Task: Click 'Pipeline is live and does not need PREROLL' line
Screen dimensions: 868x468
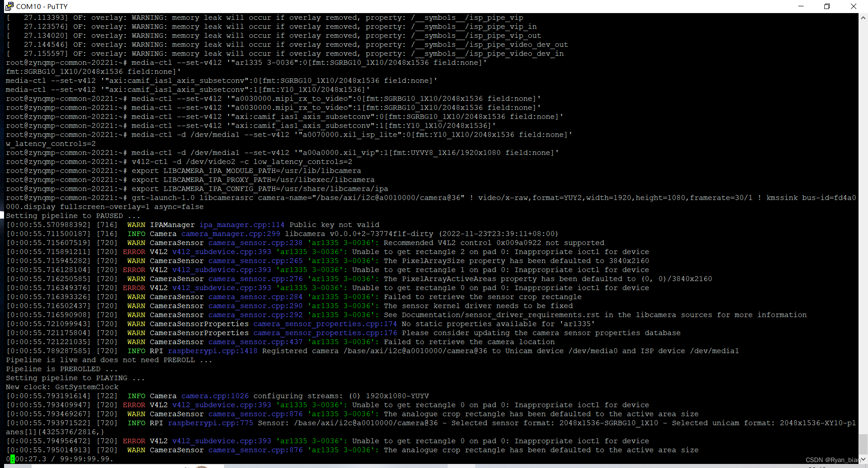Action: point(109,360)
